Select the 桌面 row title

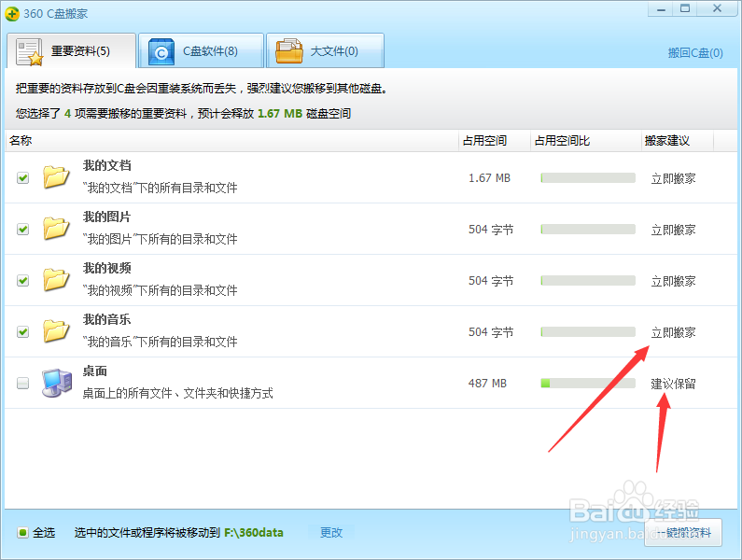pyautogui.click(x=94, y=371)
